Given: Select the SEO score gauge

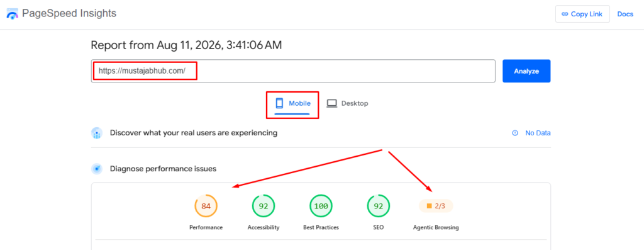Looking at the screenshot, I should point(378,206).
